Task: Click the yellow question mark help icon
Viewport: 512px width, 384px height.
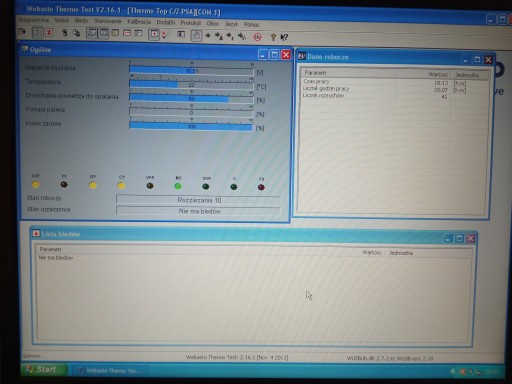Action: (x=273, y=37)
